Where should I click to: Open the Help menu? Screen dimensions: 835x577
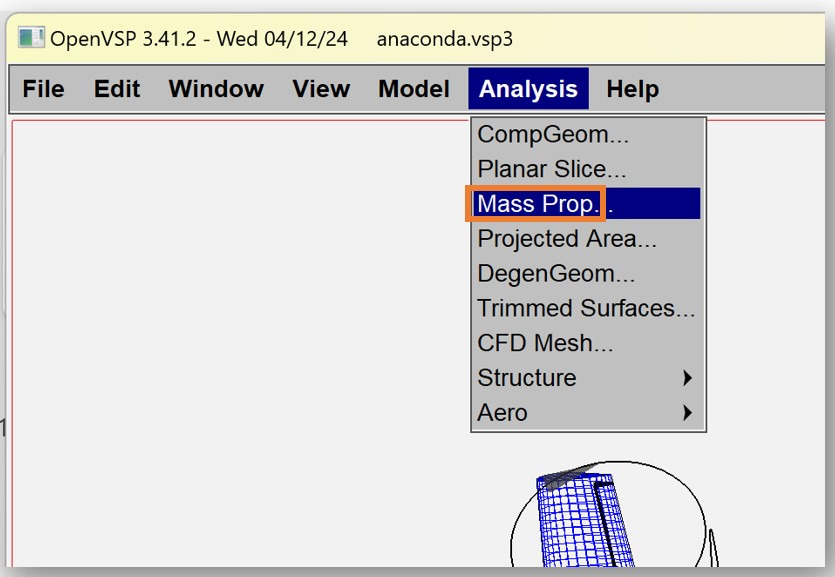pos(632,89)
